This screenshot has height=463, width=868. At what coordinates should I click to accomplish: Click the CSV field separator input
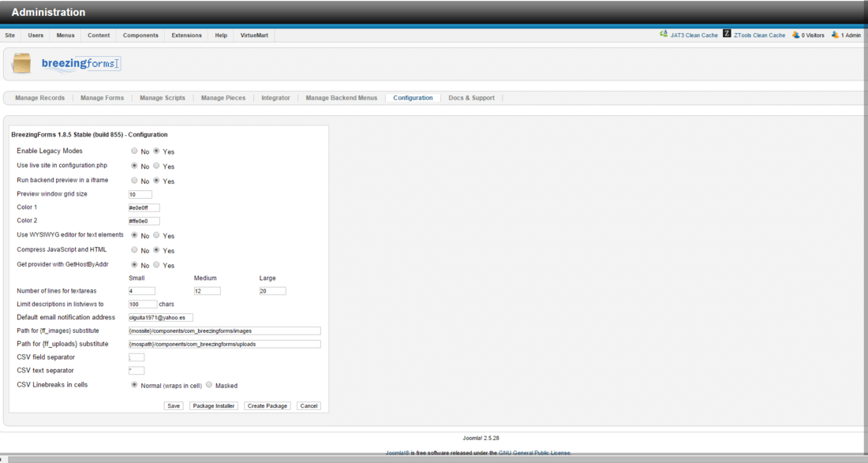[137, 357]
